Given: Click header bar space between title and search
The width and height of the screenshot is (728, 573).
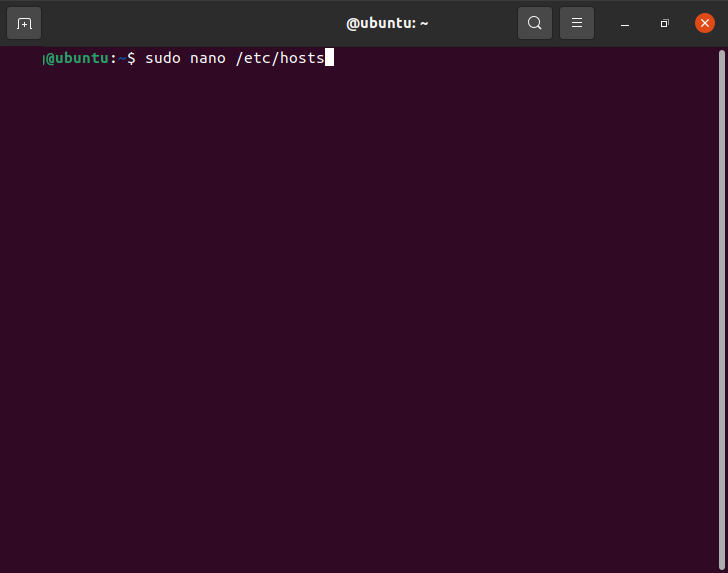Looking at the screenshot, I should click(475, 23).
